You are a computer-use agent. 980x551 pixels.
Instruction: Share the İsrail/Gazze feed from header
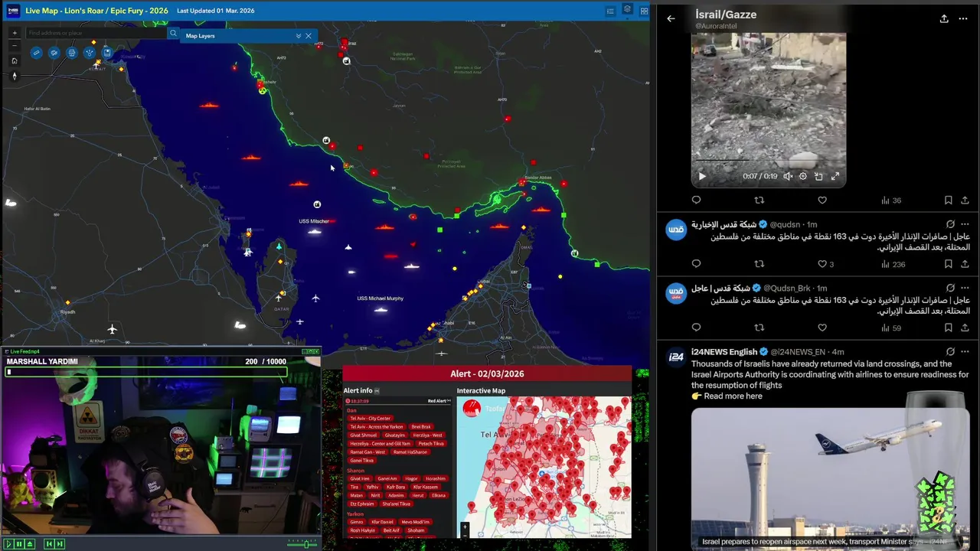click(x=944, y=18)
